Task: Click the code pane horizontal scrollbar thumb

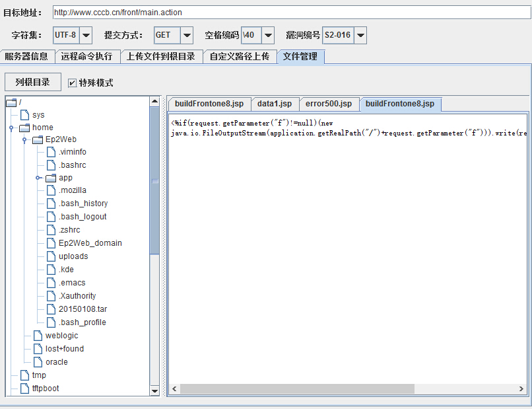Action: coord(297,389)
